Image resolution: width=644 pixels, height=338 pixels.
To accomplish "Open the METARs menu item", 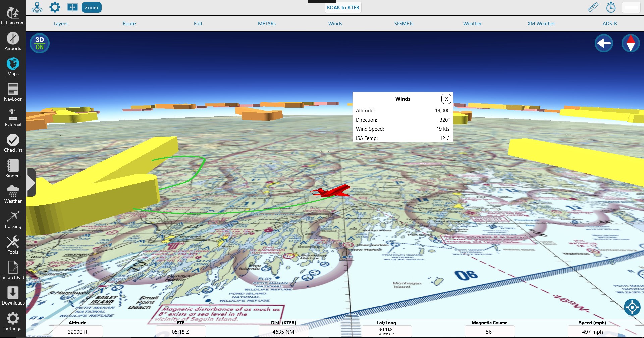I will point(266,23).
